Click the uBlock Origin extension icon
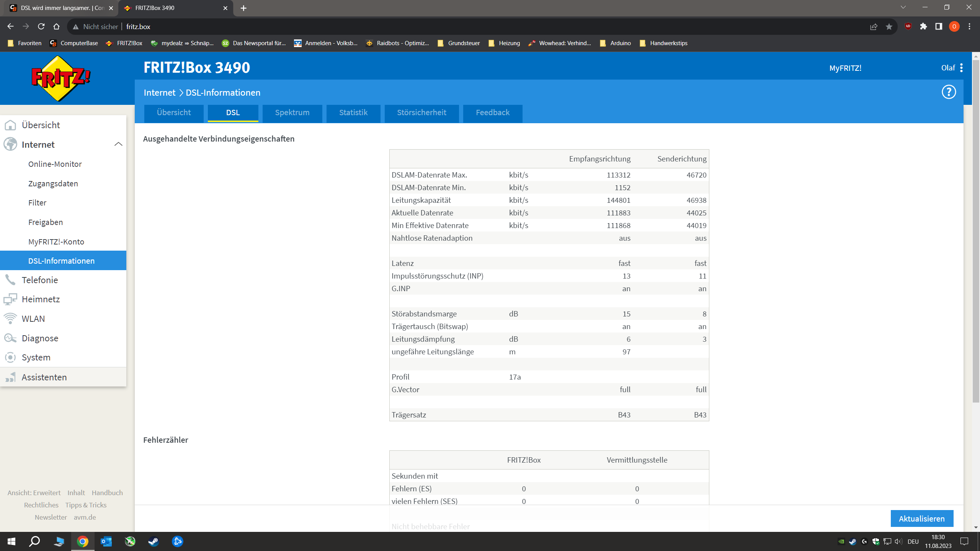The height and width of the screenshot is (551, 980). (908, 26)
